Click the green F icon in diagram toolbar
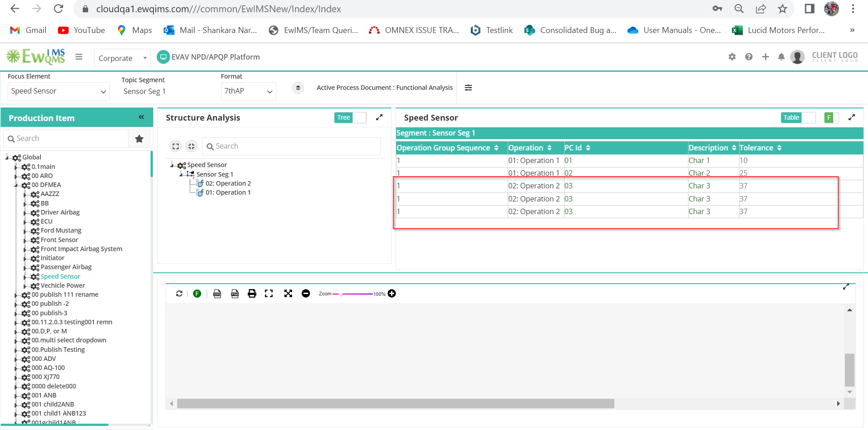 coord(197,294)
